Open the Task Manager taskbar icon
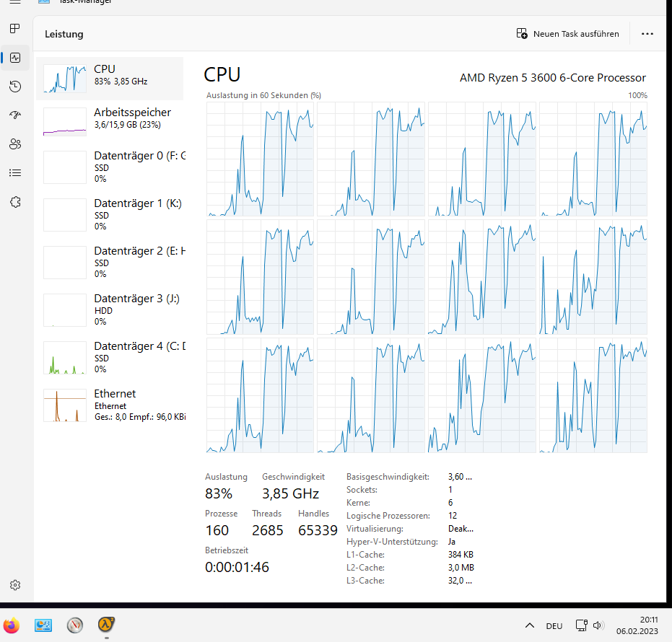This screenshot has height=642, width=672. [x=43, y=625]
